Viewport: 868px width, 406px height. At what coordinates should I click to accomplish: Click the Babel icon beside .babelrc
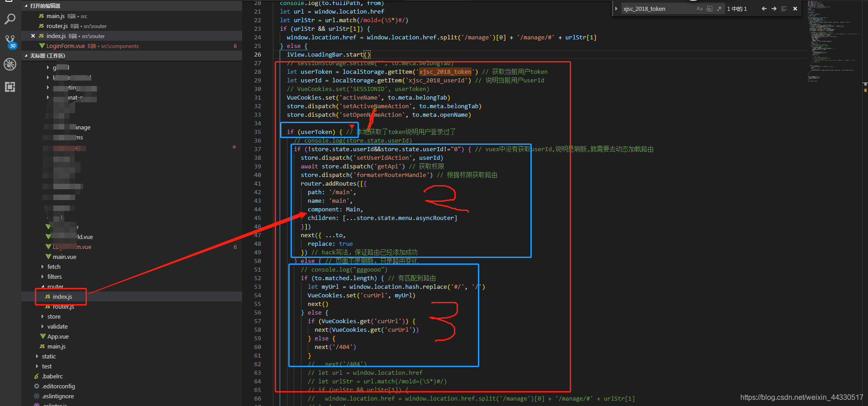(x=37, y=376)
